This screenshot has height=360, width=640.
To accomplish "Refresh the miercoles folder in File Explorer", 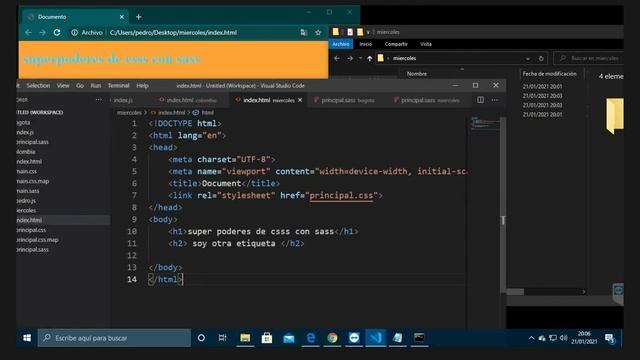I will [541, 58].
